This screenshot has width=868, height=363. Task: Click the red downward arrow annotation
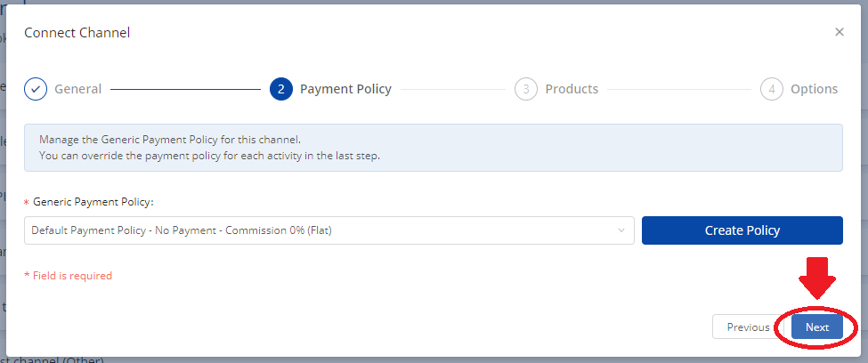pyautogui.click(x=816, y=278)
